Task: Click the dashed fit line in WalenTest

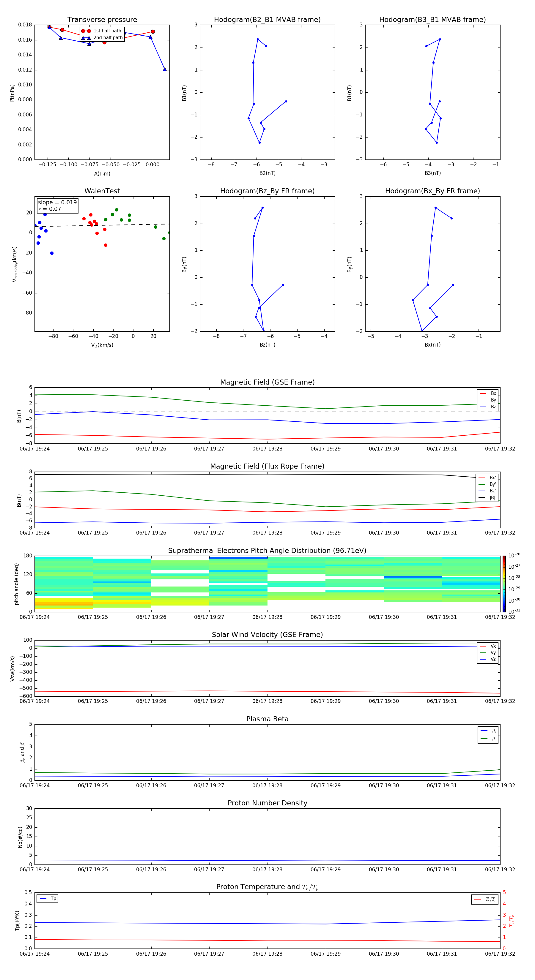Action: (x=102, y=225)
